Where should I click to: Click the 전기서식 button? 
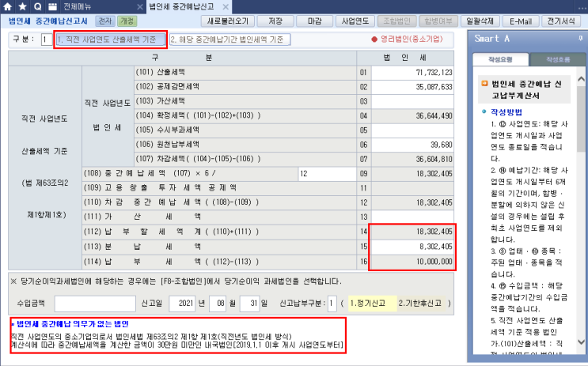pos(561,21)
